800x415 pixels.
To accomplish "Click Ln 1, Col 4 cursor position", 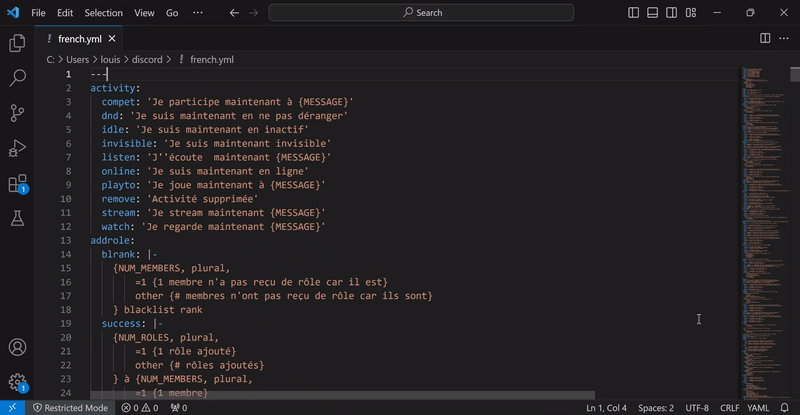I will [x=606, y=408].
